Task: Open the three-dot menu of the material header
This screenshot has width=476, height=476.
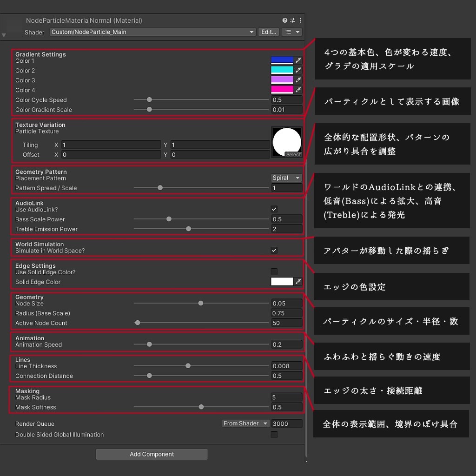Action: pyautogui.click(x=300, y=20)
